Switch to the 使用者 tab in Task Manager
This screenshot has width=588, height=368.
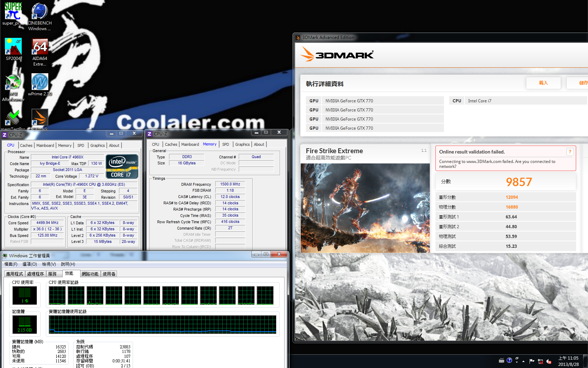(109, 274)
